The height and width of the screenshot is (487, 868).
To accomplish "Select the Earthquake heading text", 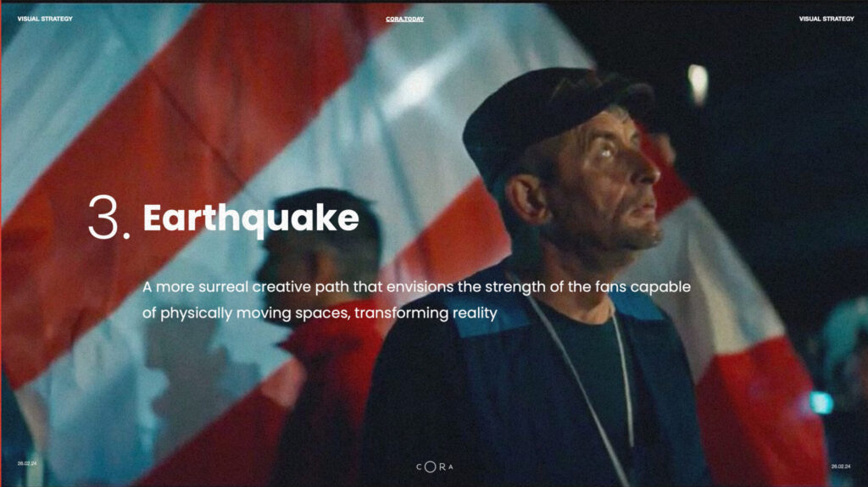I will [x=251, y=219].
